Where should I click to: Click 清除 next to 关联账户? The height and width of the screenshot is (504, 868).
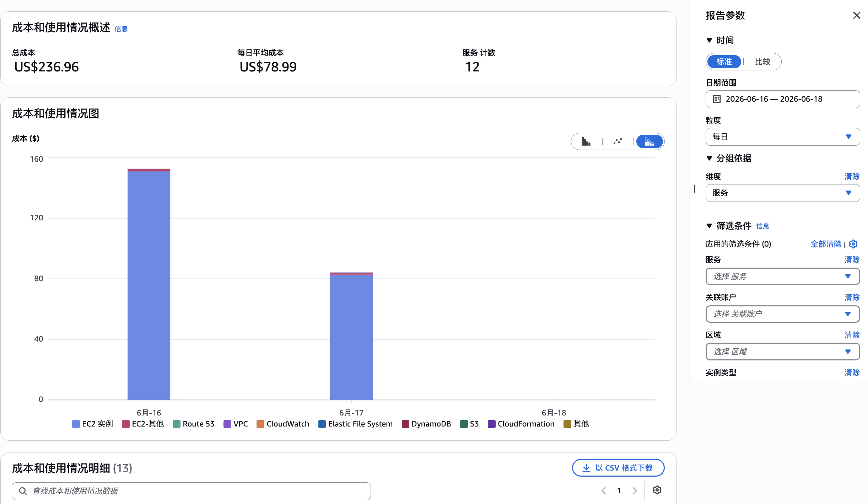(852, 297)
